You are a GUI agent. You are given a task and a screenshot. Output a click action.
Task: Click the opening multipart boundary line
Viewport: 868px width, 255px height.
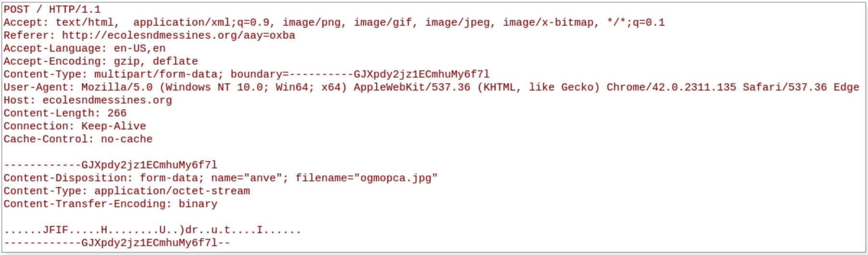click(x=110, y=165)
